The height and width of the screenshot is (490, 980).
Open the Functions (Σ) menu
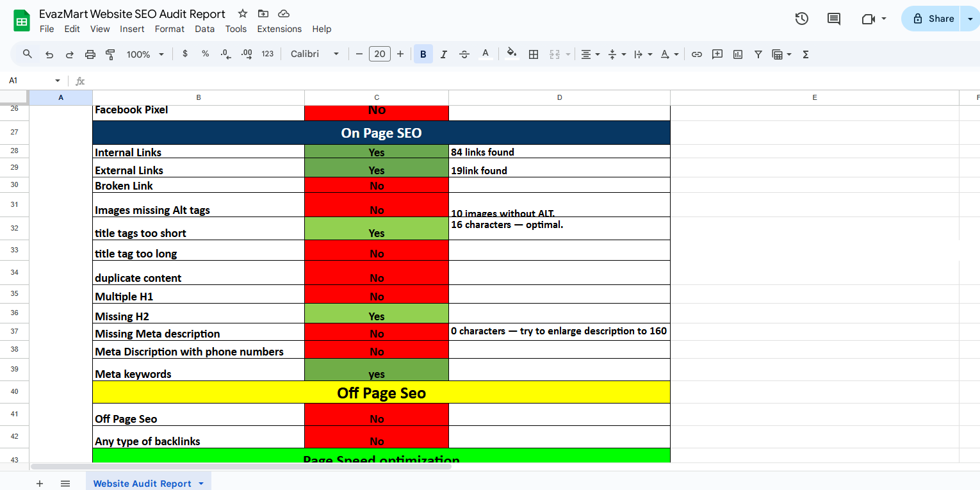pyautogui.click(x=804, y=54)
